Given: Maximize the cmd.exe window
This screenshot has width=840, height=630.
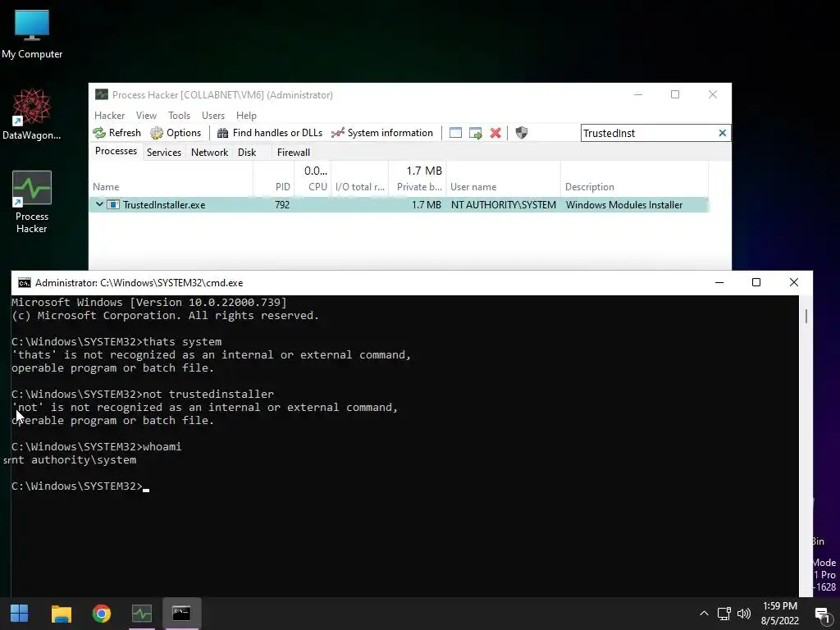Looking at the screenshot, I should click(x=756, y=282).
